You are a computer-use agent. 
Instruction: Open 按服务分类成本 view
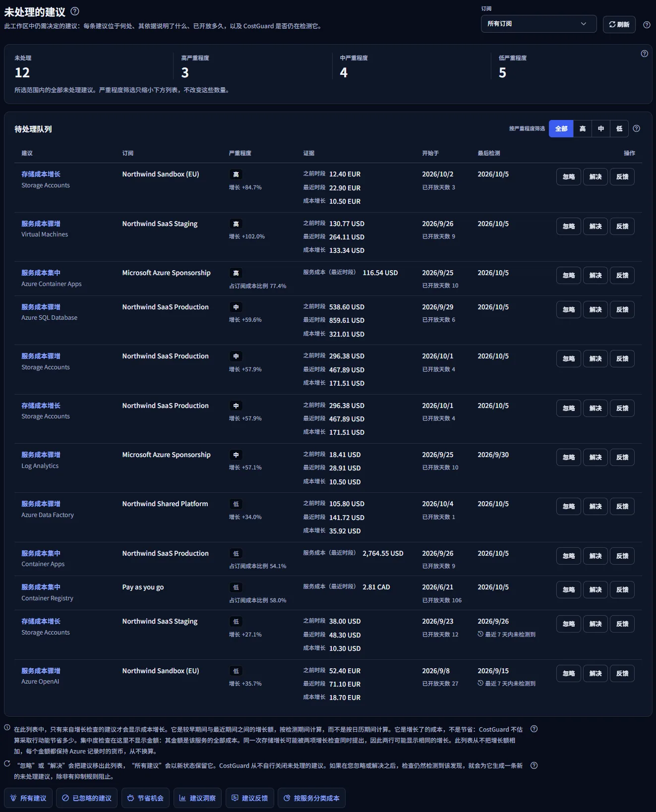[x=311, y=798]
